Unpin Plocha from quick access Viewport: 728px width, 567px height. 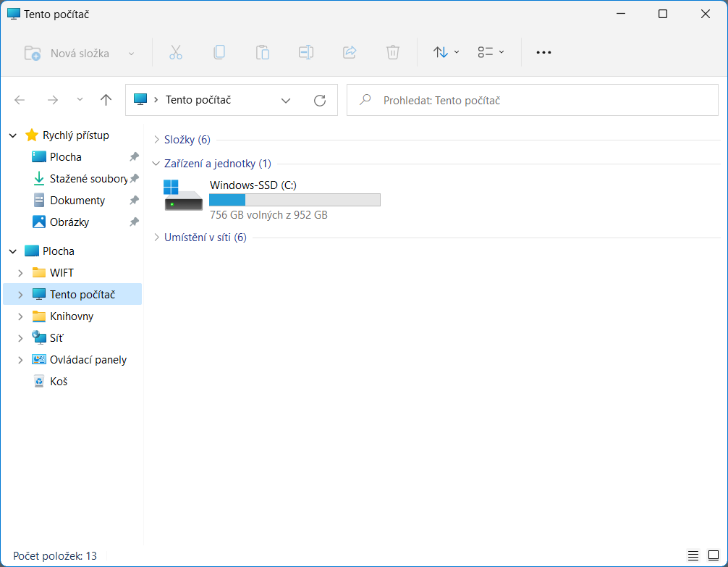[134, 157]
